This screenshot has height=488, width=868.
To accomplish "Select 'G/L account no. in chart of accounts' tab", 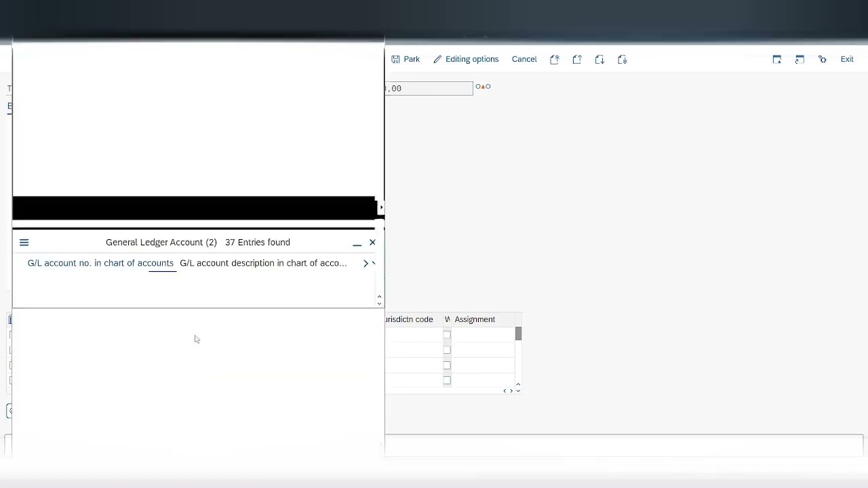I will pyautogui.click(x=100, y=263).
